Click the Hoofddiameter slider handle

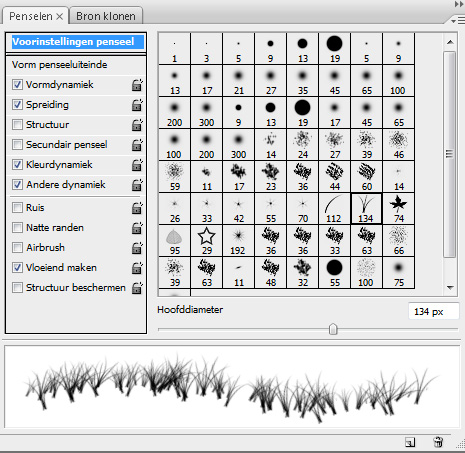pos(333,329)
